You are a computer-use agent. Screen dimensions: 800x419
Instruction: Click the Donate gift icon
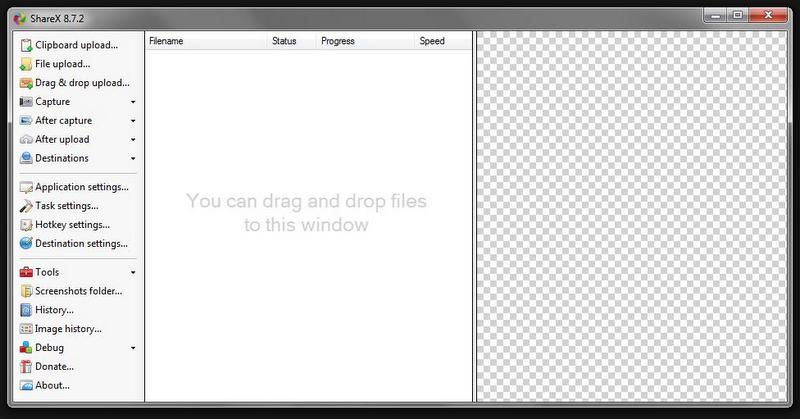click(26, 366)
